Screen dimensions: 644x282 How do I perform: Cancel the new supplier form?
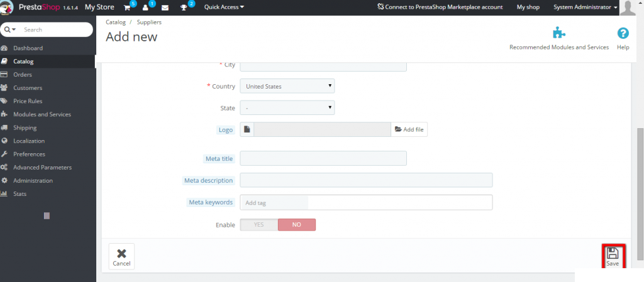[121, 257]
